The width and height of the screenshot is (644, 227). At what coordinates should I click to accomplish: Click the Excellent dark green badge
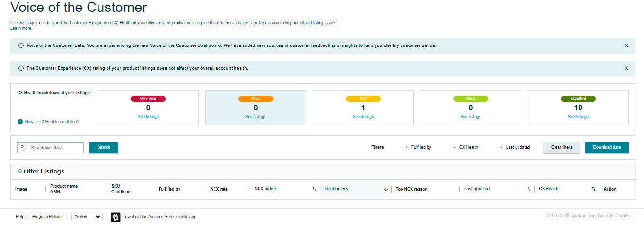578,99
